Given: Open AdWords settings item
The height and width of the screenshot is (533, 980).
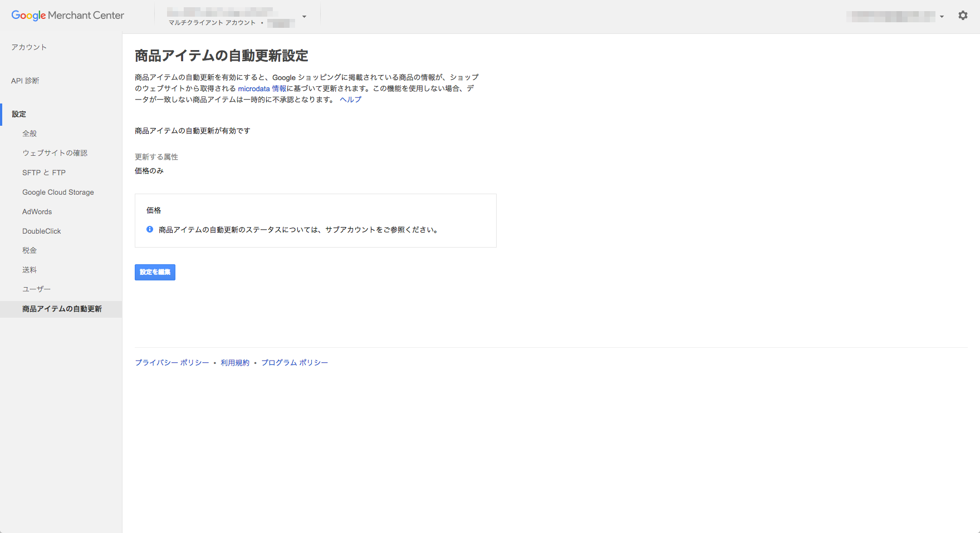Looking at the screenshot, I should (37, 211).
